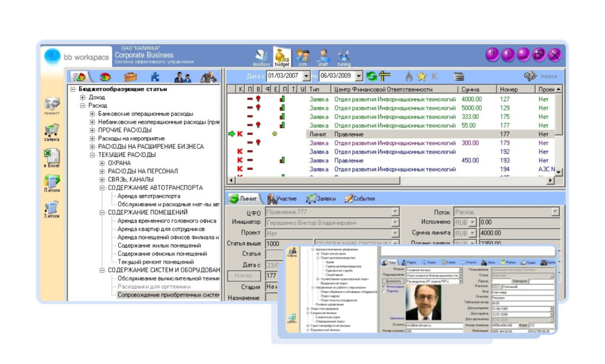Click the flame icon in the budget toolbar
Viewport: 605px width, 364px height.
(x=409, y=77)
